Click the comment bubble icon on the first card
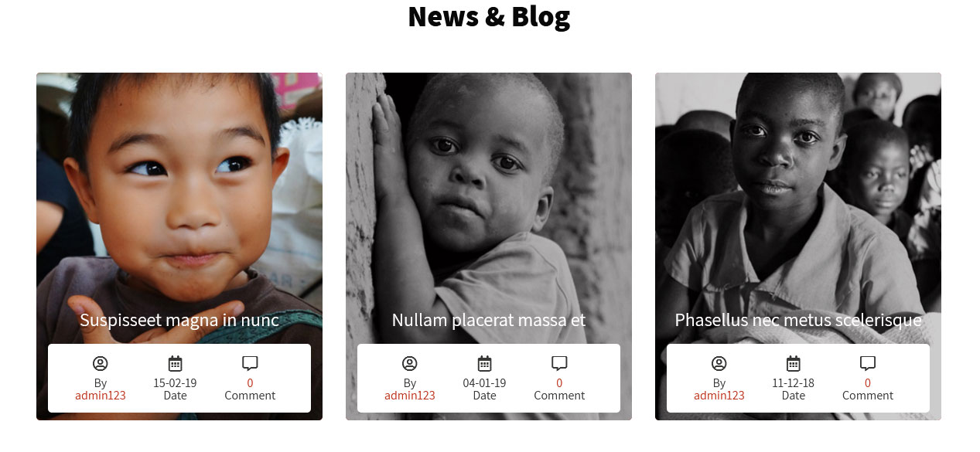Screen dimensions: 980x452 tap(250, 363)
